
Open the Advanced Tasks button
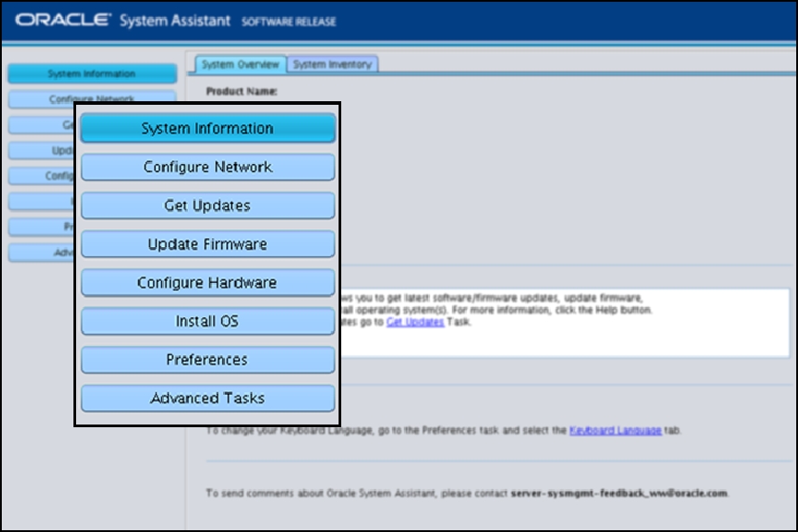208,399
